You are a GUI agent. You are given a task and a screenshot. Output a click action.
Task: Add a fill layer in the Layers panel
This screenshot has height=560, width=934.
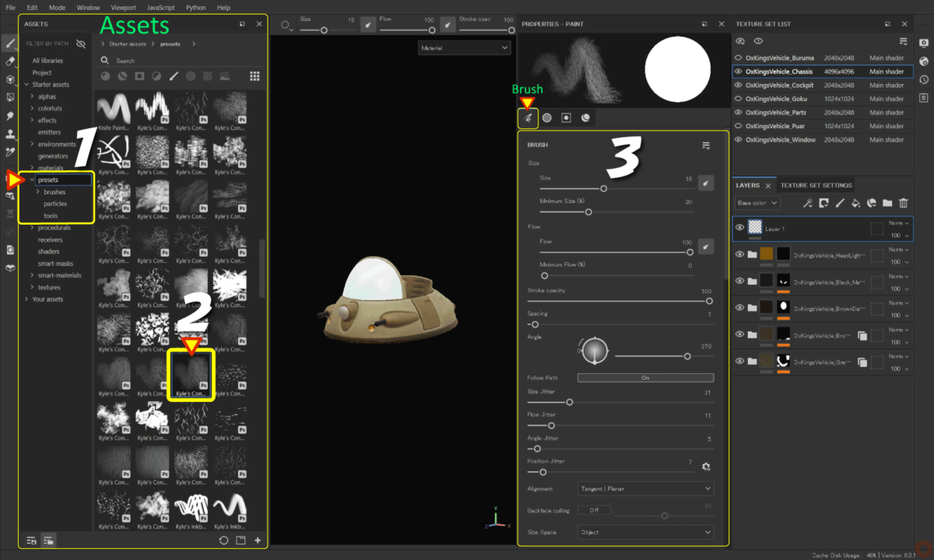tap(855, 203)
